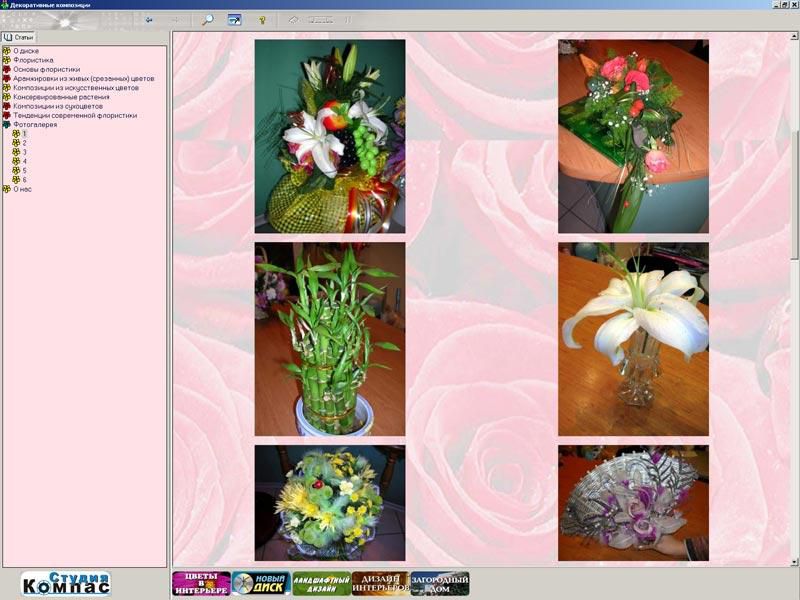Click the Ландшафтный дизайн banner link

coord(321,583)
